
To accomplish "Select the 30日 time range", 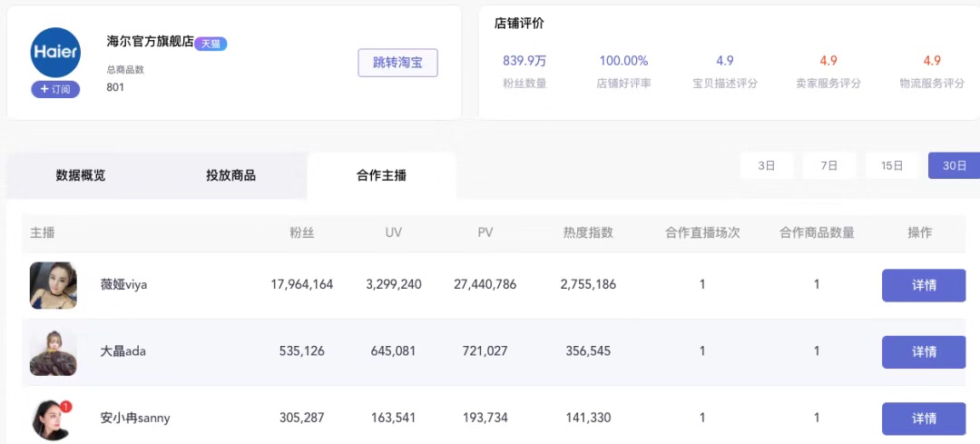I will [955, 166].
